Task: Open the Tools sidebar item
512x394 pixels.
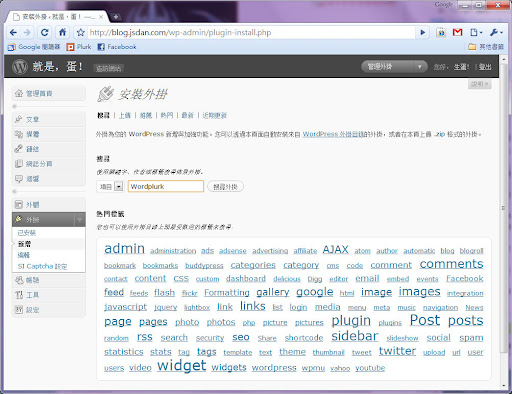Action: click(49, 295)
